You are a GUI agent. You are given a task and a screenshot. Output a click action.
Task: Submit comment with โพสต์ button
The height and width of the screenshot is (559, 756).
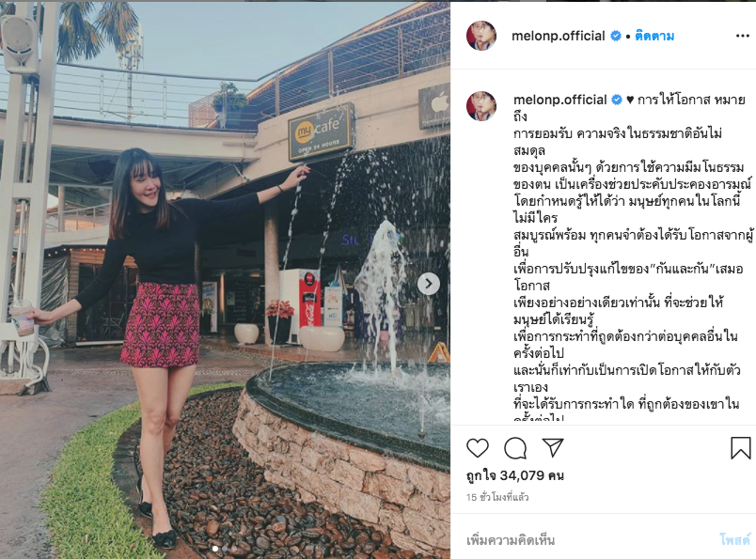735,539
